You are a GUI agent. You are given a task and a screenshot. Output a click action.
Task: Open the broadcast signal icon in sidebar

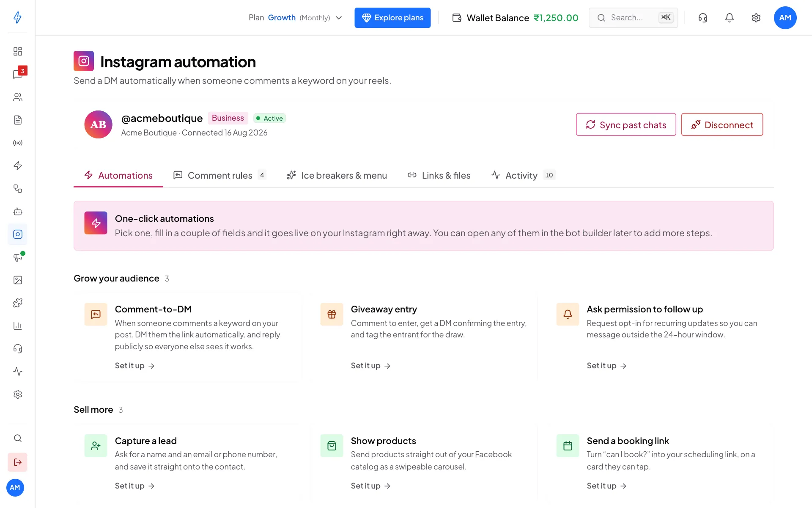point(17,143)
